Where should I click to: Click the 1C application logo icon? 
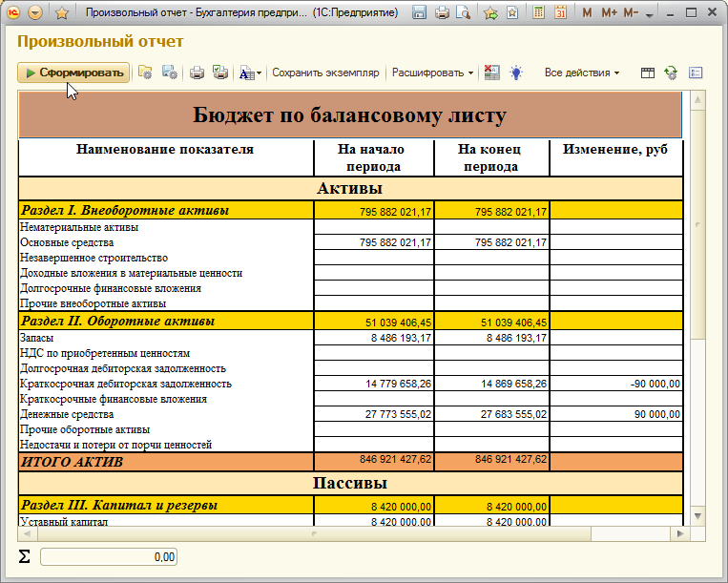click(14, 12)
